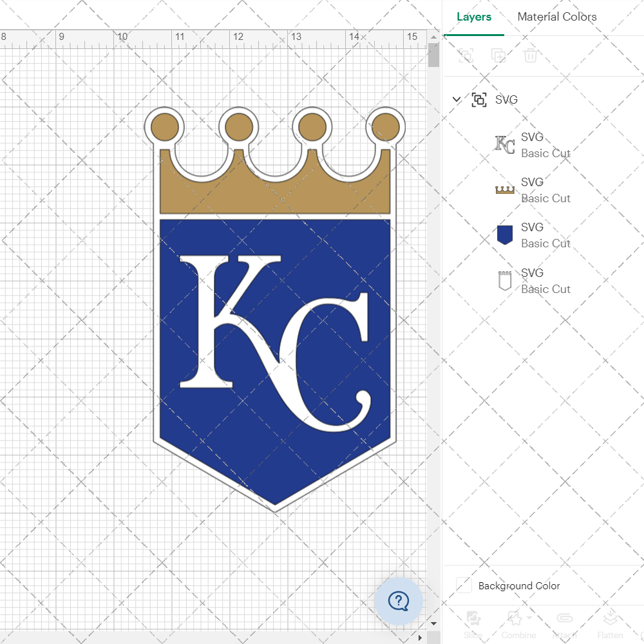The image size is (644, 644).
Task: Open the help chat bubble button
Action: point(399,601)
